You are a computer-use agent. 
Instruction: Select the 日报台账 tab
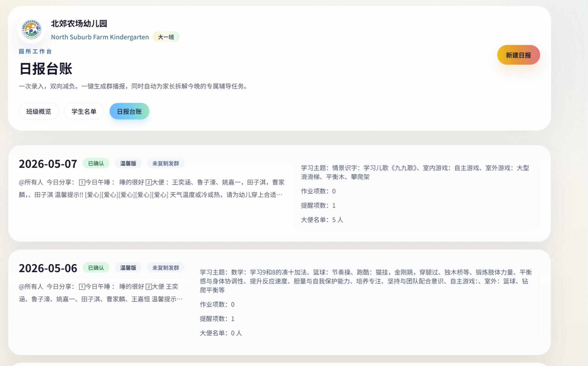pyautogui.click(x=129, y=111)
